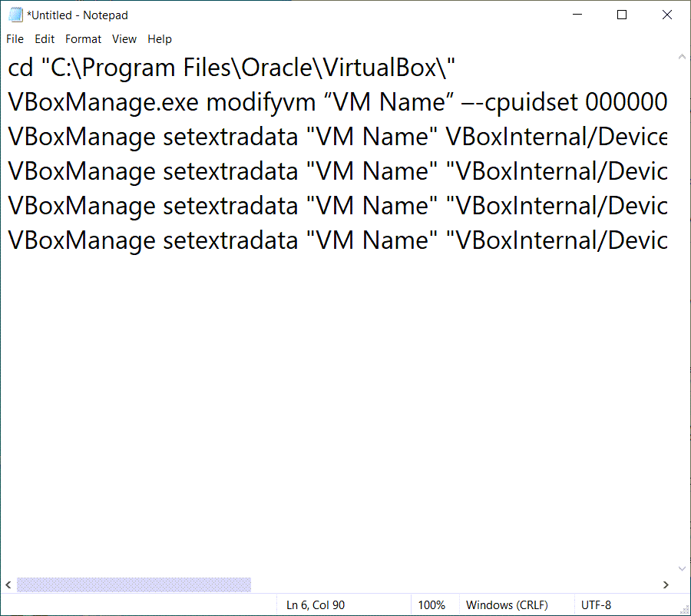Open the Edit menu
The image size is (691, 616).
pos(45,39)
